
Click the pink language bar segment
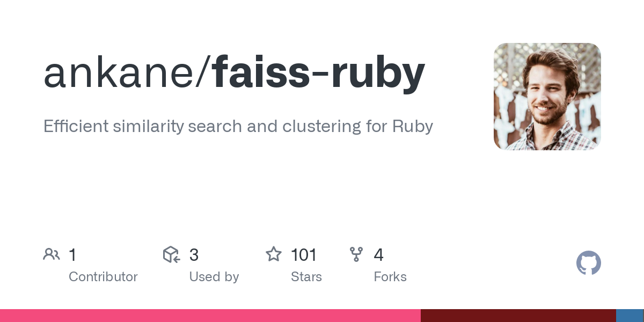[x=210, y=316]
